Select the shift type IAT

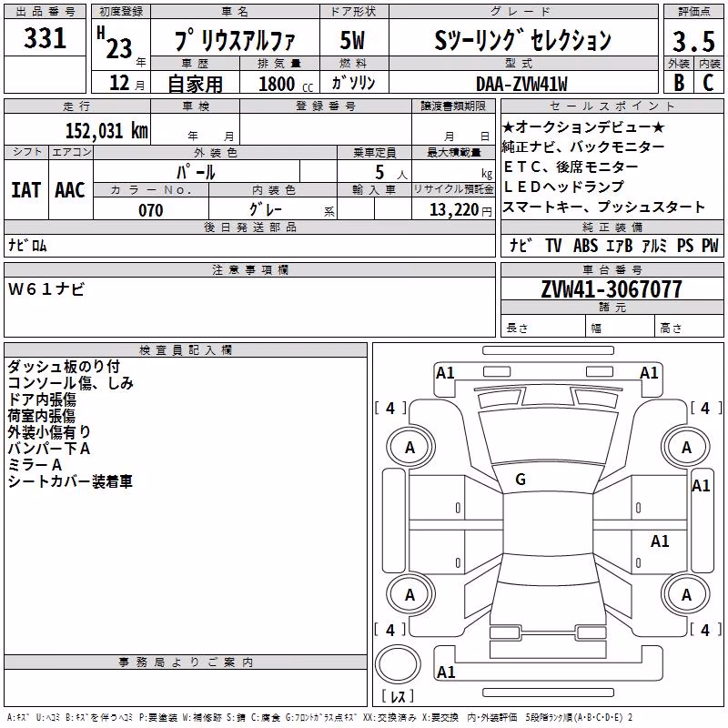(25, 190)
